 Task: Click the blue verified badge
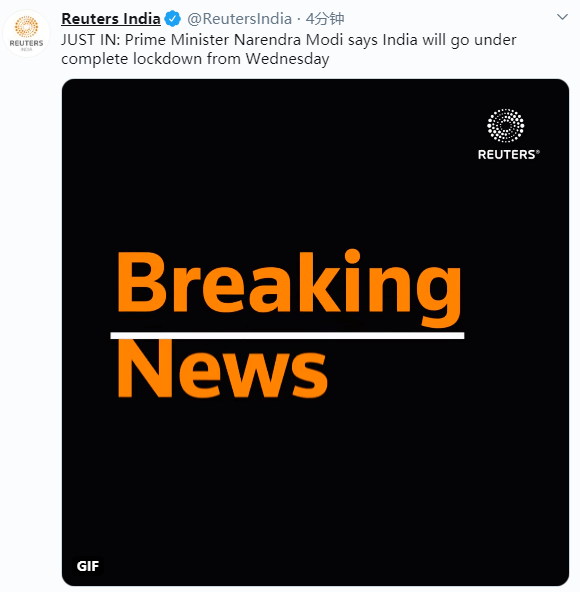pyautogui.click(x=173, y=18)
